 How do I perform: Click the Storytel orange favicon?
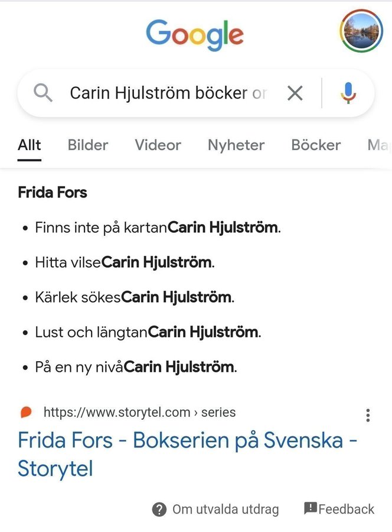pos(25,413)
